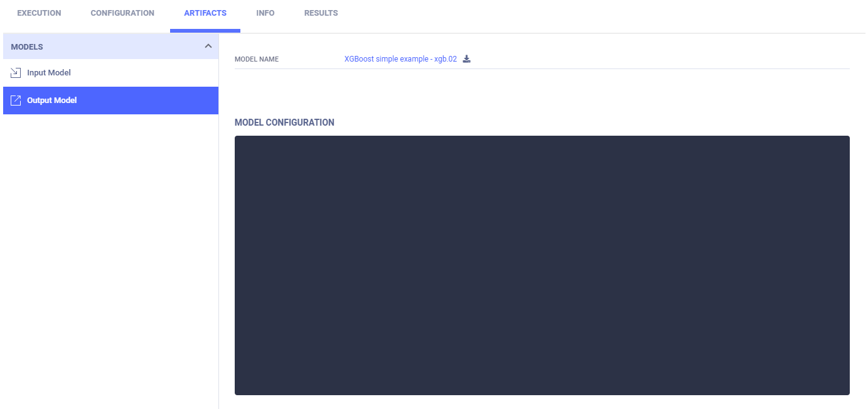
Task: Collapse the MODELS section chevron
Action: pyautogui.click(x=208, y=46)
